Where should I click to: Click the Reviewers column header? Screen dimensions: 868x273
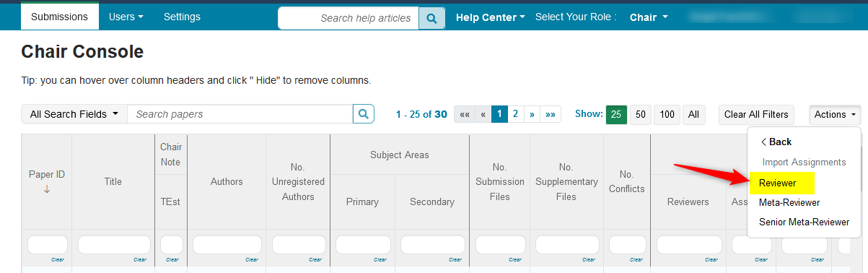(x=688, y=202)
